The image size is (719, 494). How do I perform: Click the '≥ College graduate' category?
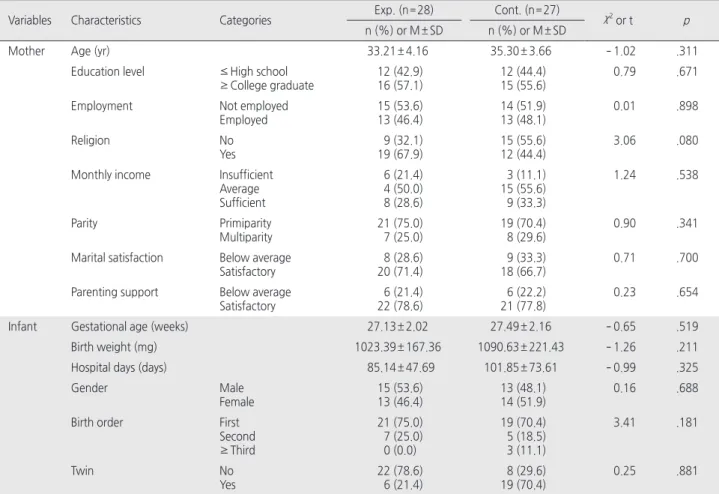click(266, 86)
